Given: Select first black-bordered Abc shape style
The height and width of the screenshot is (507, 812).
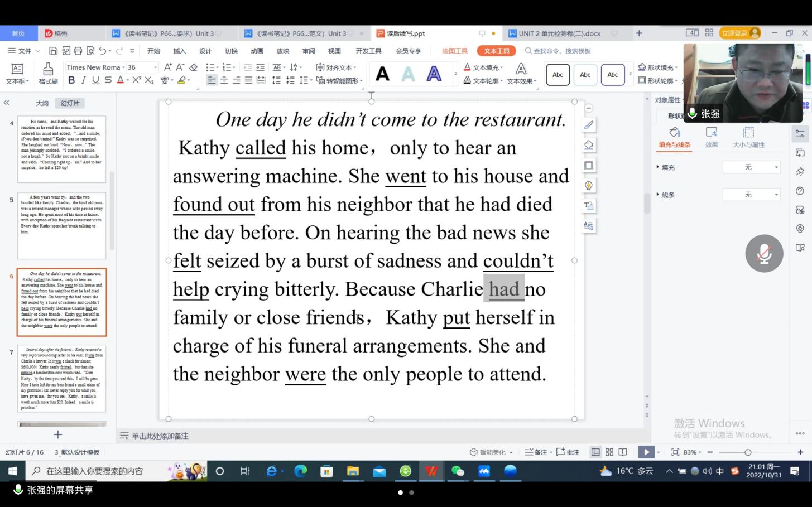Looking at the screenshot, I should coord(558,75).
